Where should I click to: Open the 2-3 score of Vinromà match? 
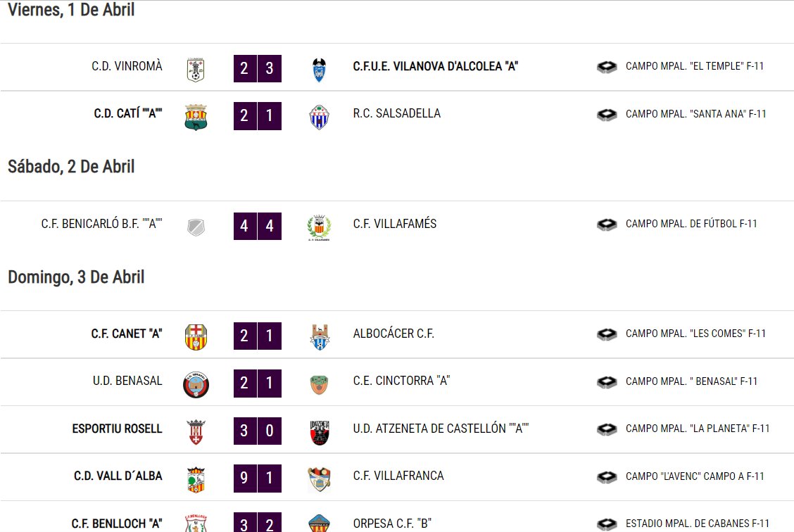[x=257, y=68]
